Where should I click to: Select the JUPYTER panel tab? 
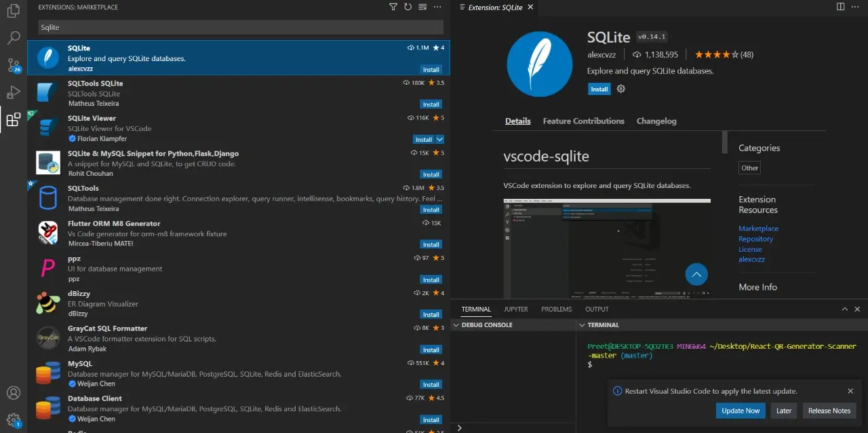(x=516, y=309)
